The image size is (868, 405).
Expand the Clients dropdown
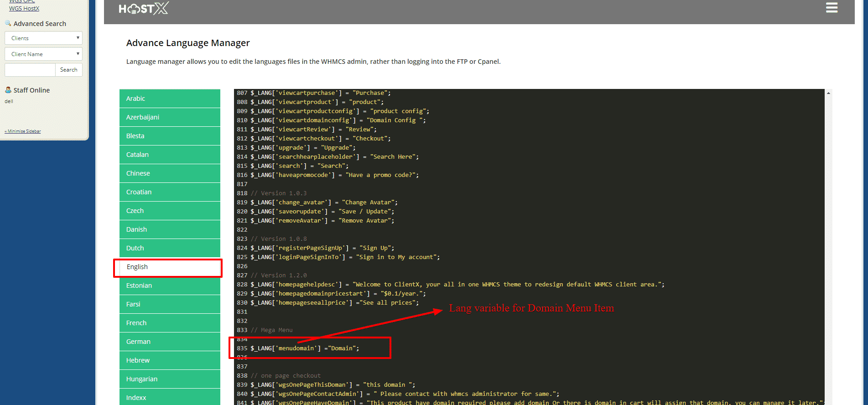click(43, 38)
